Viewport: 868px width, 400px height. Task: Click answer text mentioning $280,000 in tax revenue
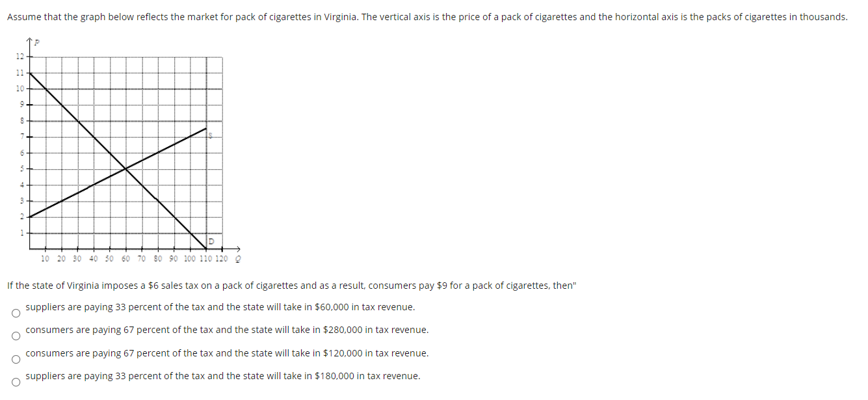[x=227, y=330]
